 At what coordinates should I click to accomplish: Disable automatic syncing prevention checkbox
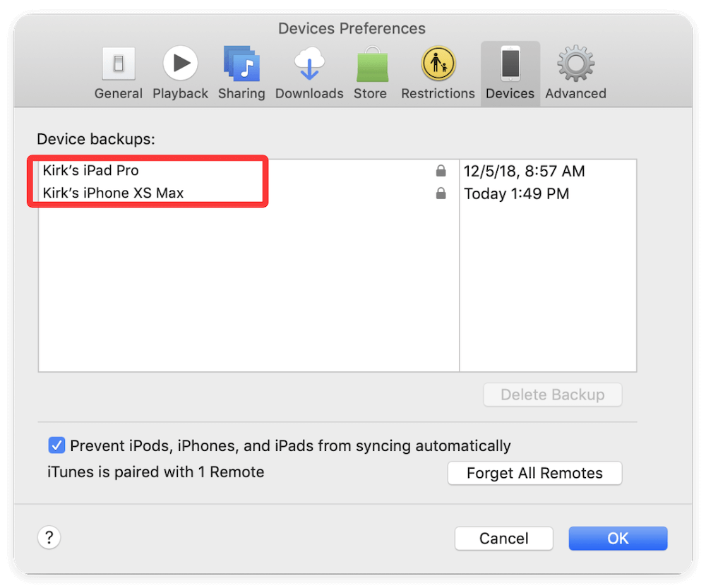pyautogui.click(x=56, y=445)
